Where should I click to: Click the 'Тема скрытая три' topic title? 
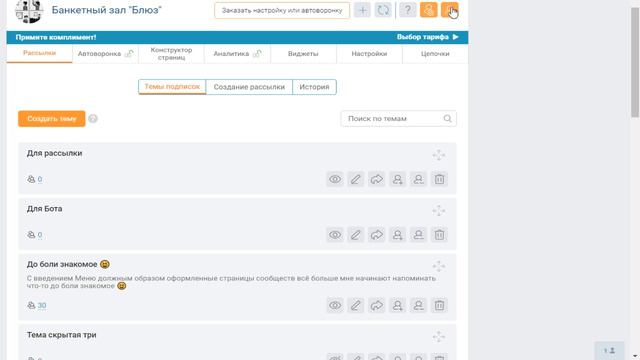[62, 335]
